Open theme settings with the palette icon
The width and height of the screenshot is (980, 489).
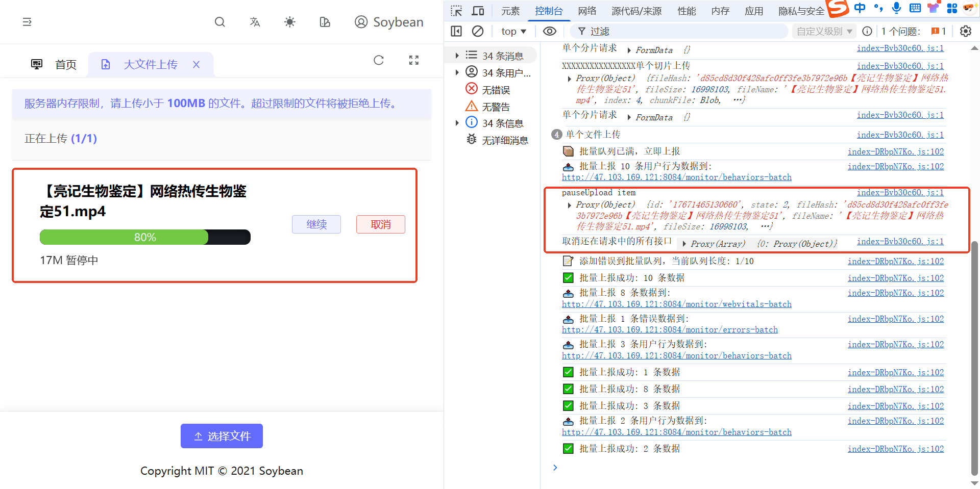[x=325, y=22]
